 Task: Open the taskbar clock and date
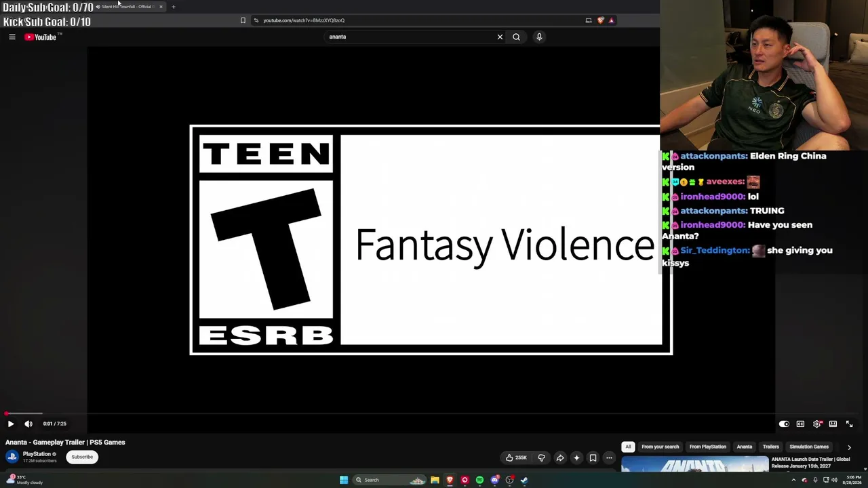coord(852,480)
